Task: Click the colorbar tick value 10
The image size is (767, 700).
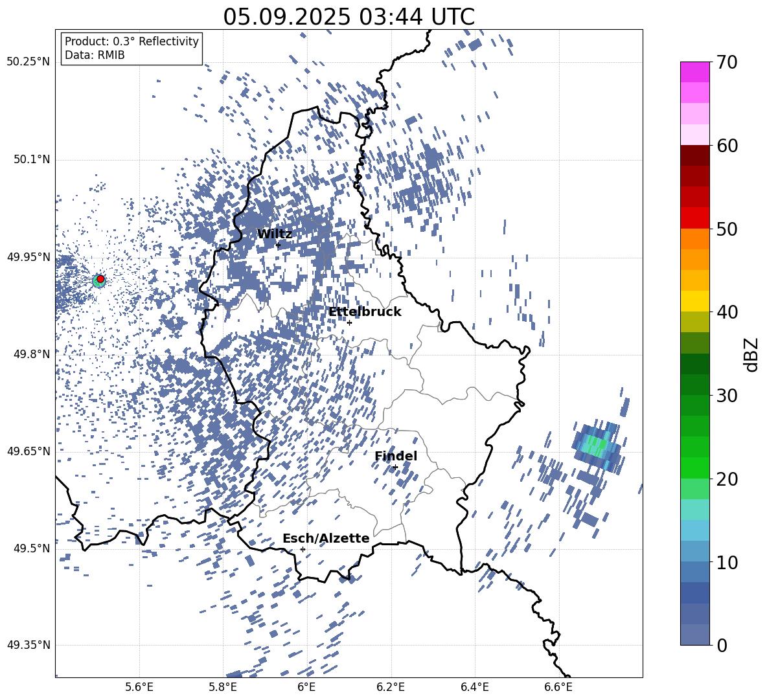Action: click(x=727, y=562)
